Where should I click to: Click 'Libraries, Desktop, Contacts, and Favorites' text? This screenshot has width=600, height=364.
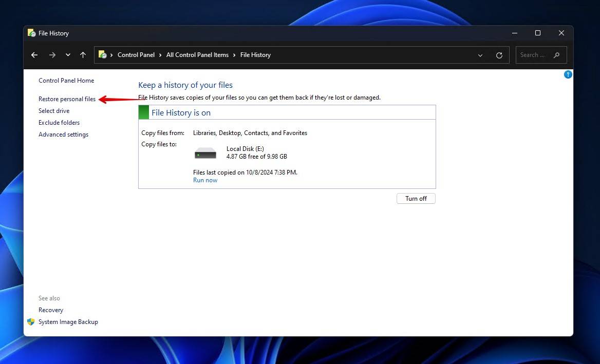[250, 133]
